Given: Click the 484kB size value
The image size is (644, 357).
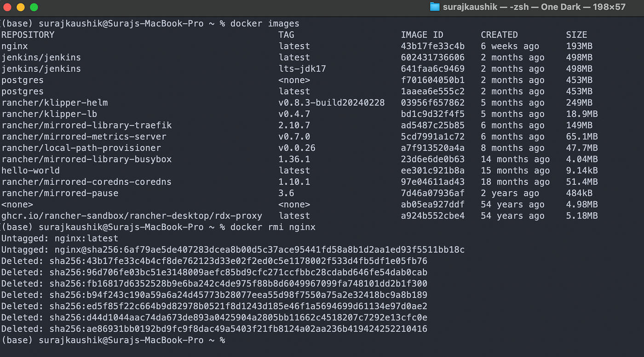Looking at the screenshot, I should (x=579, y=193).
